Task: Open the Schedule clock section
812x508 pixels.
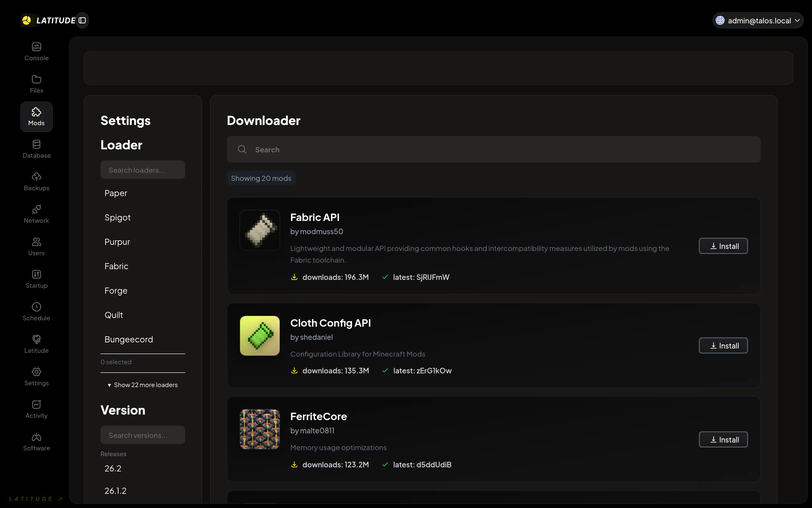Action: coord(36,312)
